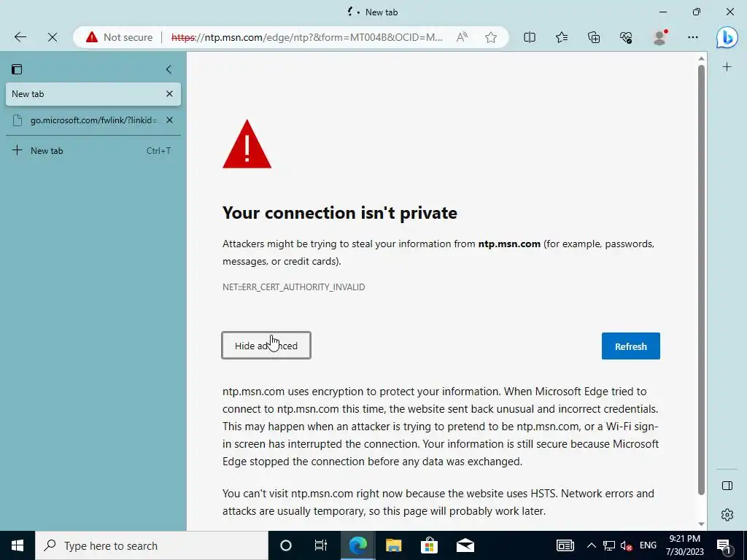The image size is (747, 560).
Task: Open a new tab from the sidebar
Action: click(93, 150)
